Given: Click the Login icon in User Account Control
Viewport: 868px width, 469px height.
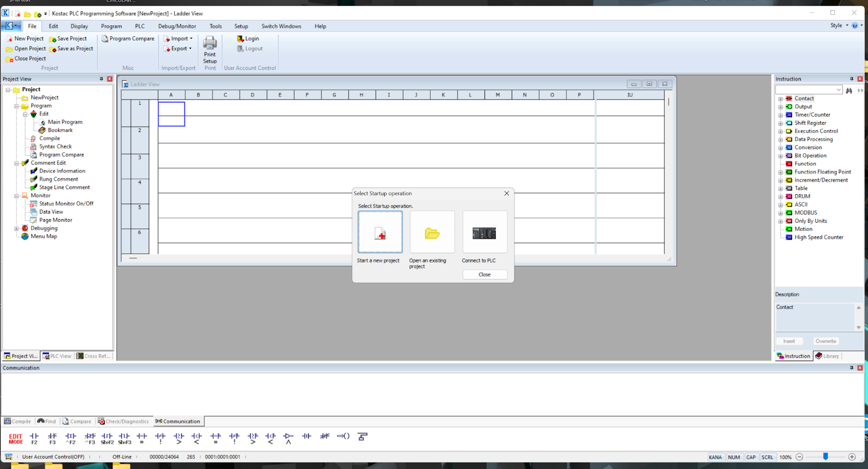Looking at the screenshot, I should [x=240, y=39].
